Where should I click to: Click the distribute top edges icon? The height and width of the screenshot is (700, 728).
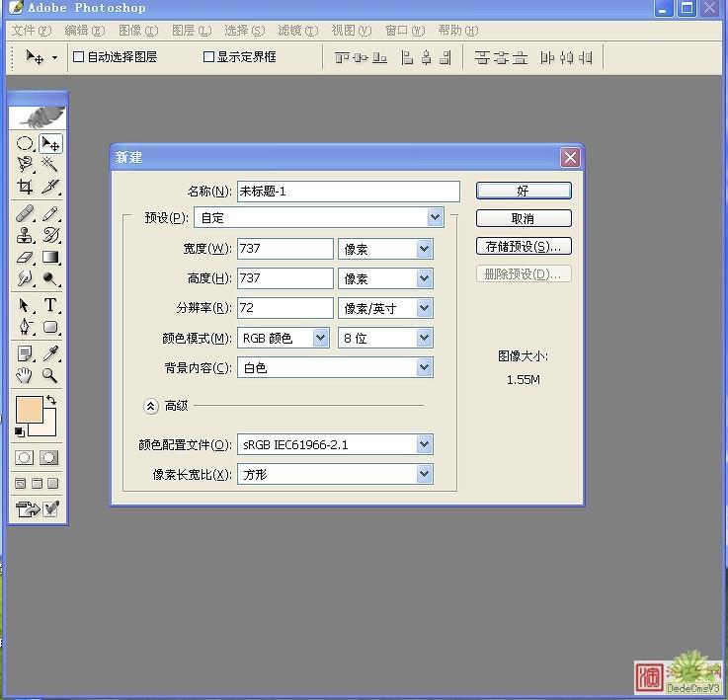pos(482,57)
